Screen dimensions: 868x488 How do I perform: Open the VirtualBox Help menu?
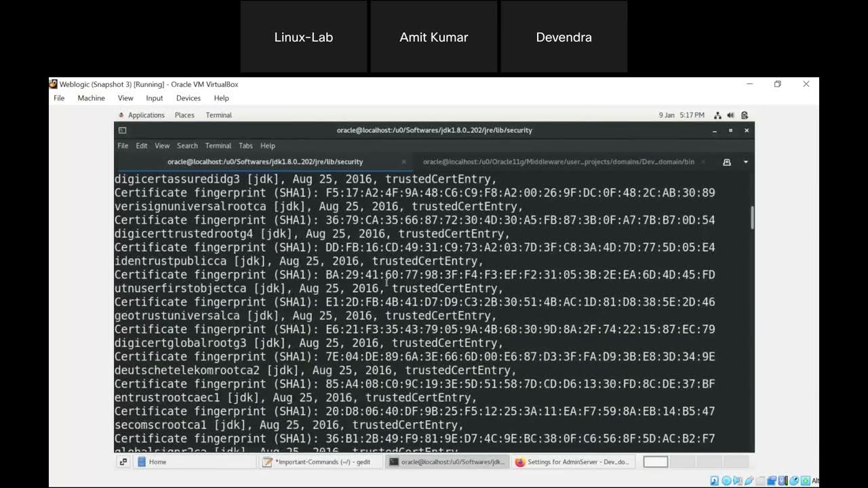click(x=221, y=98)
